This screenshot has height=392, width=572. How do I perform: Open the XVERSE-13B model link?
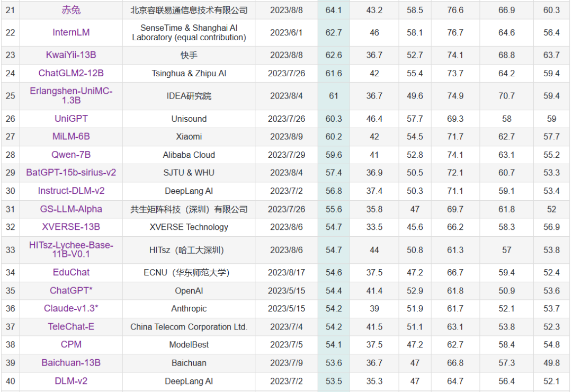pos(71,227)
